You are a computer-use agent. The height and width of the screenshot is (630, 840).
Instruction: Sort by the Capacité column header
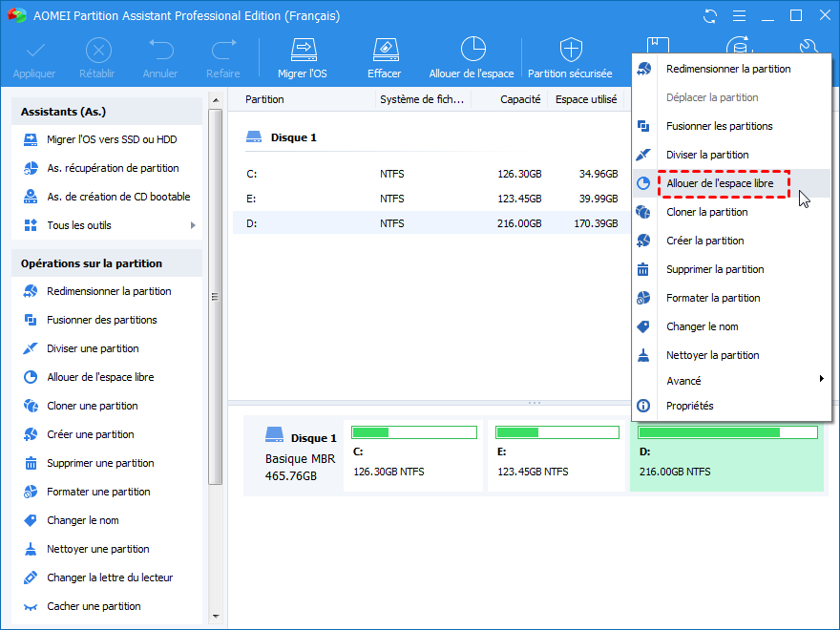point(520,99)
